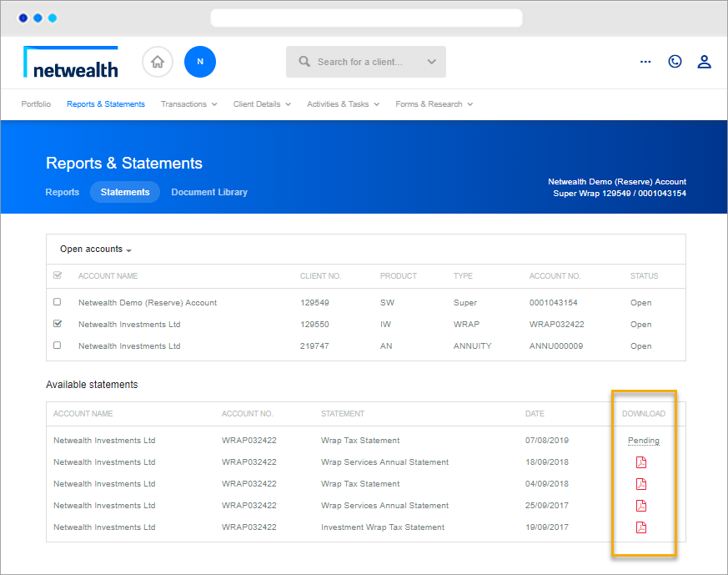Open the three-dots more menu
The image size is (728, 575).
[645, 61]
